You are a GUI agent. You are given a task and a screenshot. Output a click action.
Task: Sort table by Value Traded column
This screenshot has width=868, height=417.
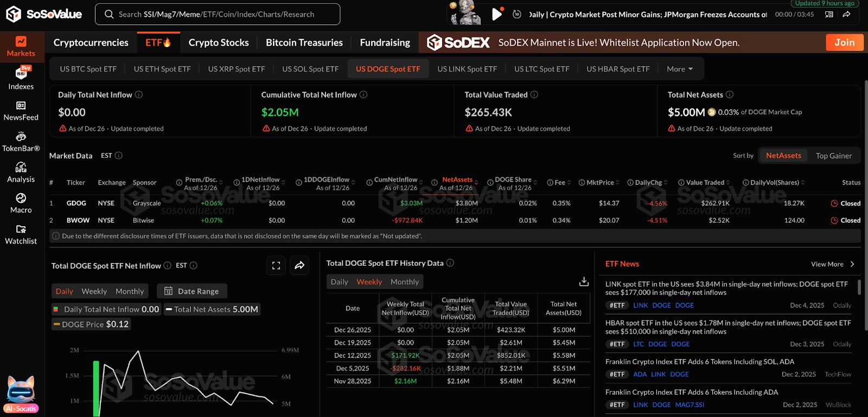click(x=705, y=183)
